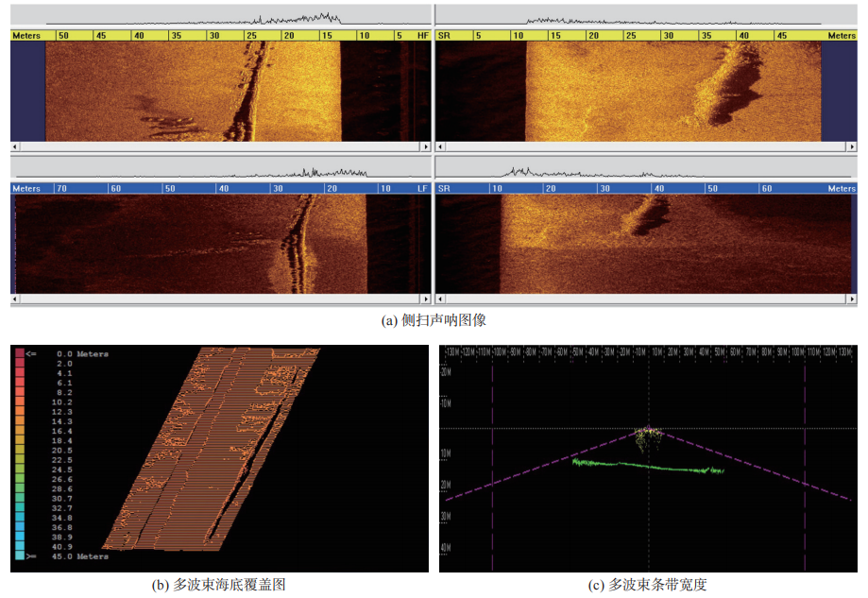Click the HF label on the yellow ruler
Viewport: 868px width, 598px height.
pyautogui.click(x=423, y=36)
